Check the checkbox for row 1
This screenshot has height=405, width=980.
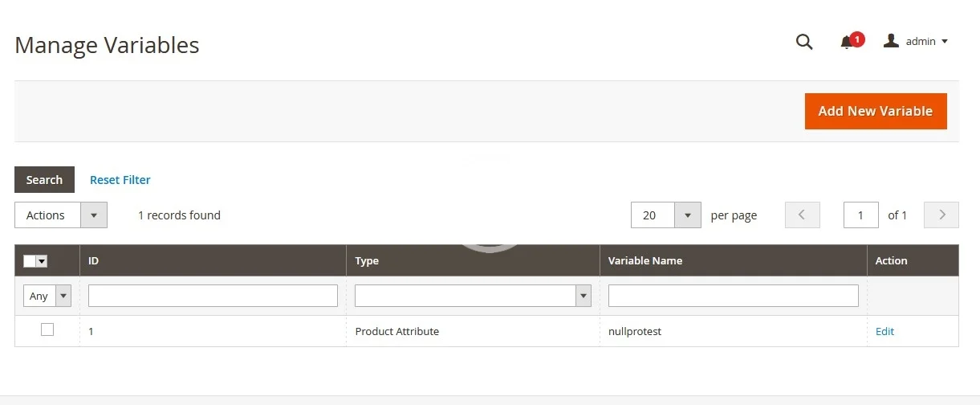coord(47,329)
